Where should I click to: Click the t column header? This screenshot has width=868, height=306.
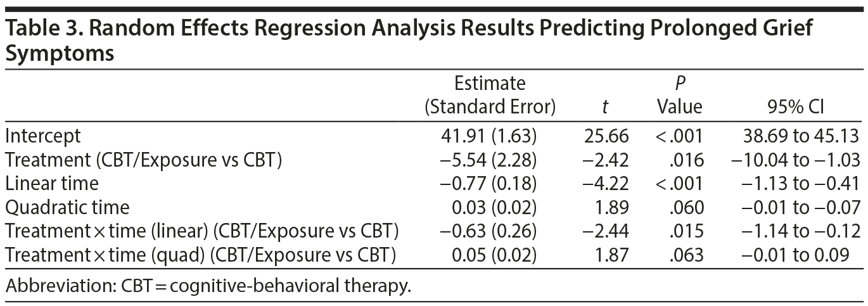[x=605, y=108]
